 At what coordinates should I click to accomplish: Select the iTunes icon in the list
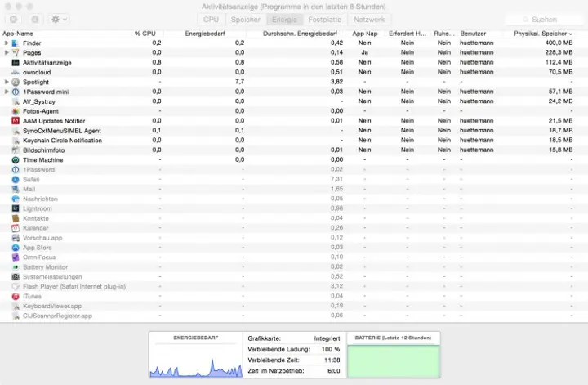[x=16, y=296]
